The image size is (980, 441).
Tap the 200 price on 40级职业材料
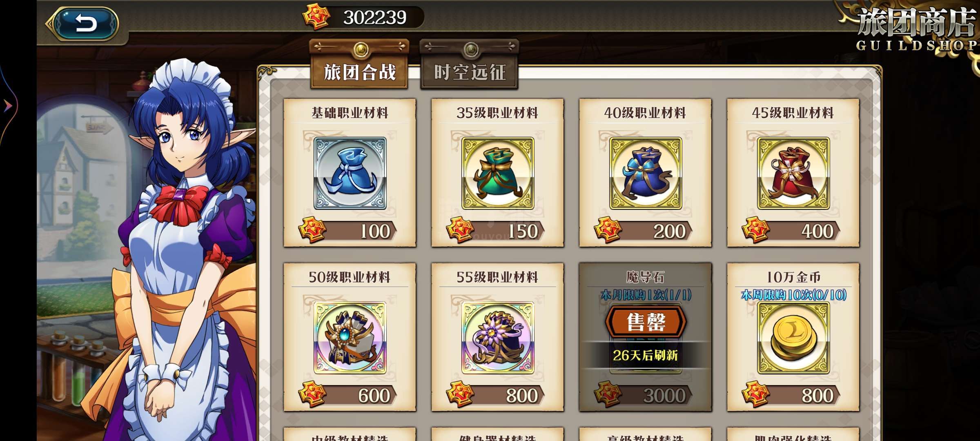pos(644,231)
